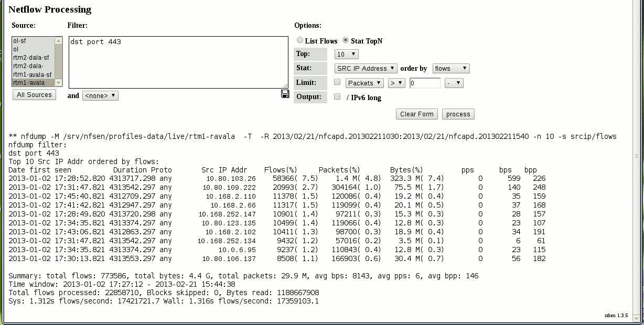Viewport: 644px width, 325px height.
Task: Select rtm2-dala-sf source
Action: coord(34,58)
